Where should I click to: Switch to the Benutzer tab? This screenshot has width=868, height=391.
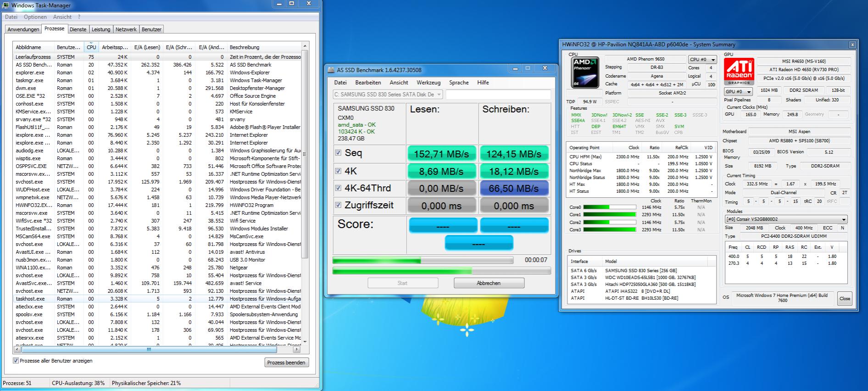pos(151,29)
